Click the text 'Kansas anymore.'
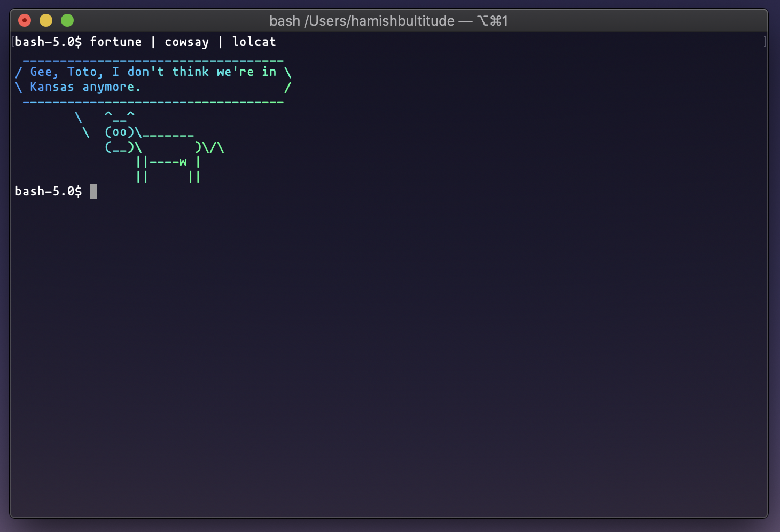780x532 pixels. tap(85, 87)
